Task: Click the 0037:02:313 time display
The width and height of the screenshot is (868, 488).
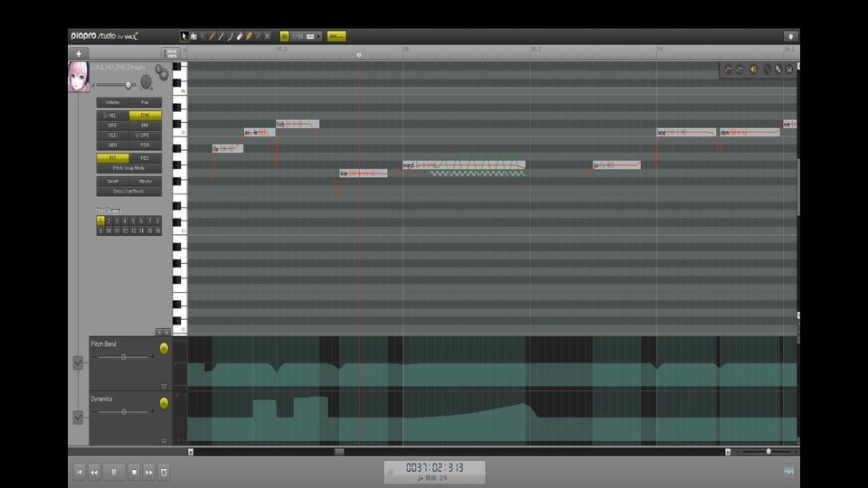Action: [x=435, y=467]
